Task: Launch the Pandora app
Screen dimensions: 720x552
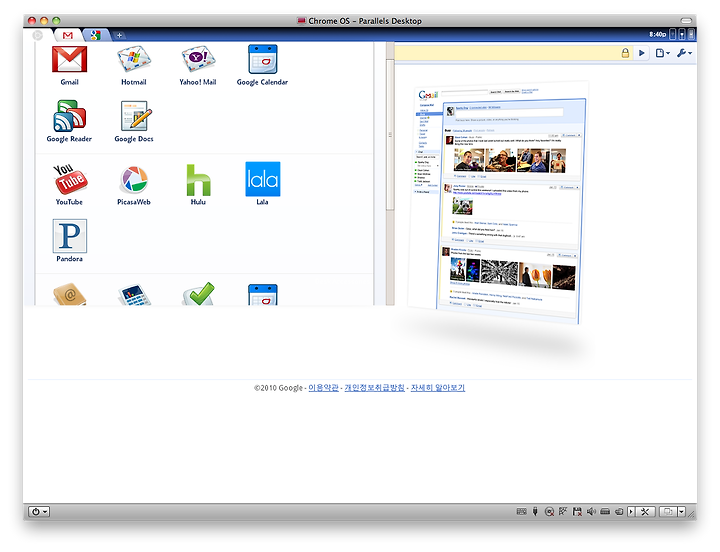Action: coord(70,236)
